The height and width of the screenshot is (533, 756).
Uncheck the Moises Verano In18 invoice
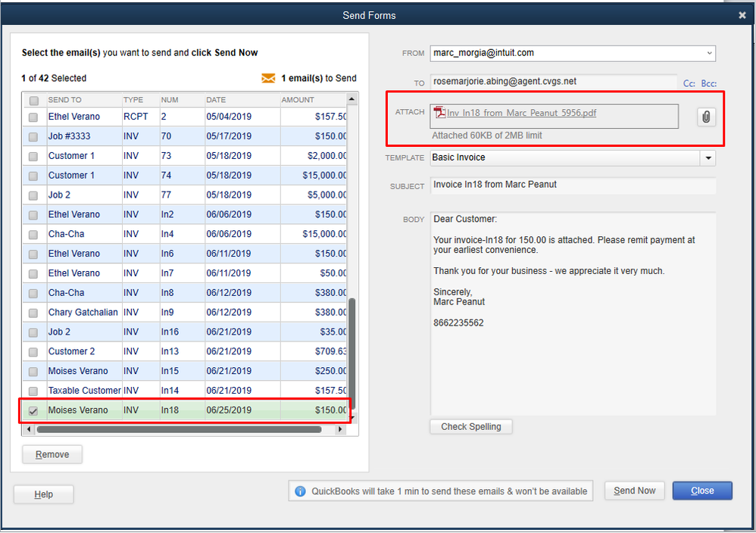tap(33, 410)
